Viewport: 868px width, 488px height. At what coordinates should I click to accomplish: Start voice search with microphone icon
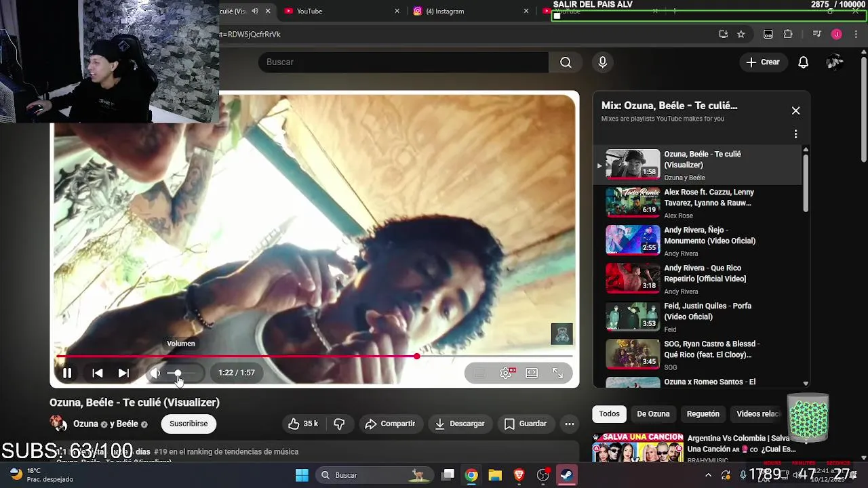point(602,62)
